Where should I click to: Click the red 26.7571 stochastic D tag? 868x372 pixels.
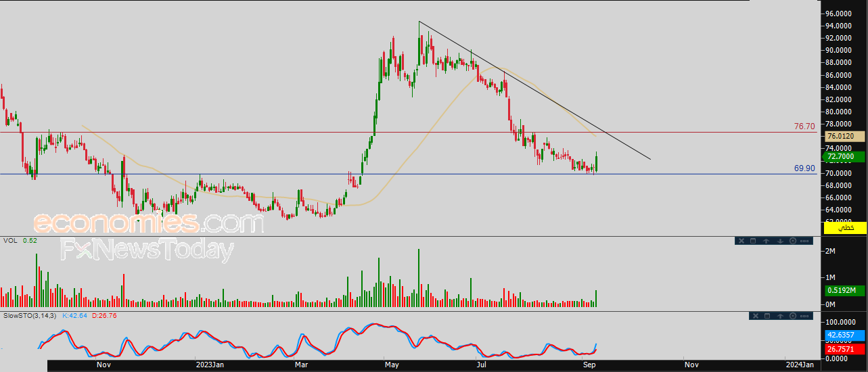(844, 349)
